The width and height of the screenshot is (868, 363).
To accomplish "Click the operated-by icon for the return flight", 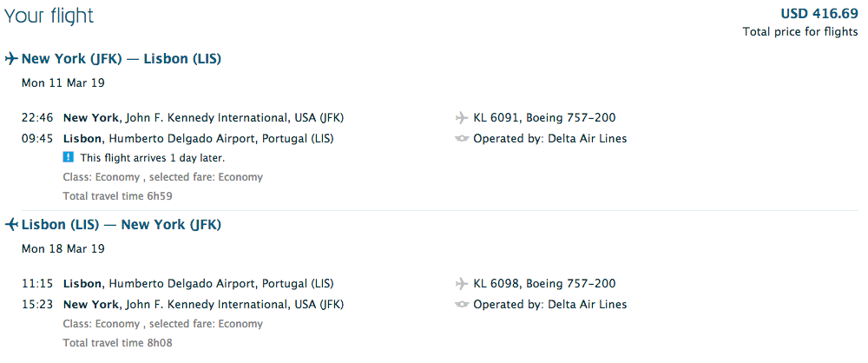I will (x=461, y=305).
